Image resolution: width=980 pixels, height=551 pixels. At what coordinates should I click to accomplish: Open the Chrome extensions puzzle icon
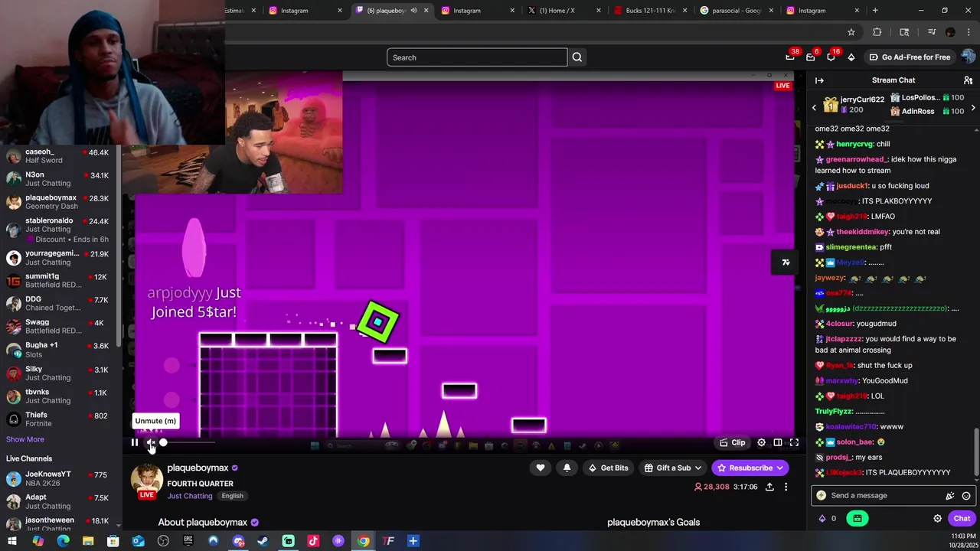coord(877,32)
